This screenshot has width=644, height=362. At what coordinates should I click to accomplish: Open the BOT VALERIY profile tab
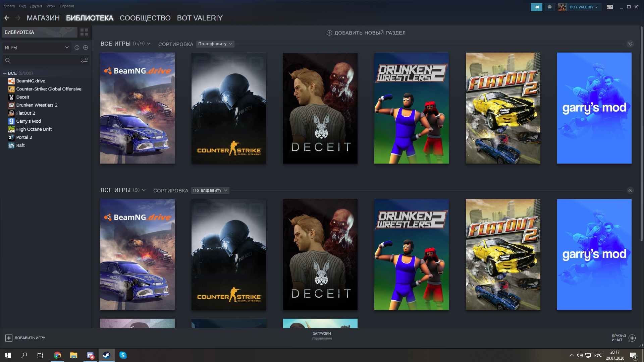click(x=200, y=18)
